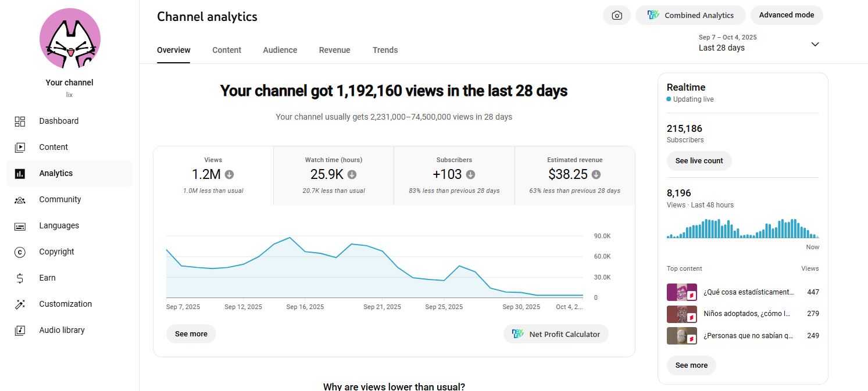This screenshot has height=391, width=868.
Task: Open Combined Analytics
Action: coord(690,16)
